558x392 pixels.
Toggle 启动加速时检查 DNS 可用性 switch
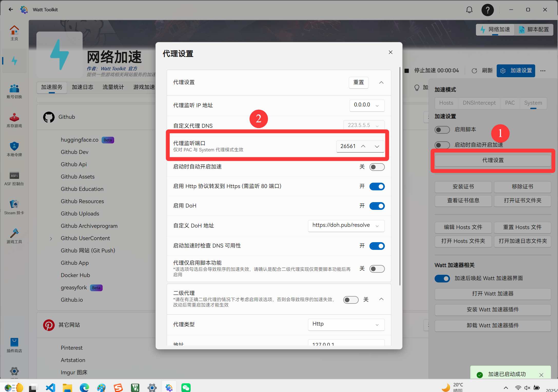point(377,246)
